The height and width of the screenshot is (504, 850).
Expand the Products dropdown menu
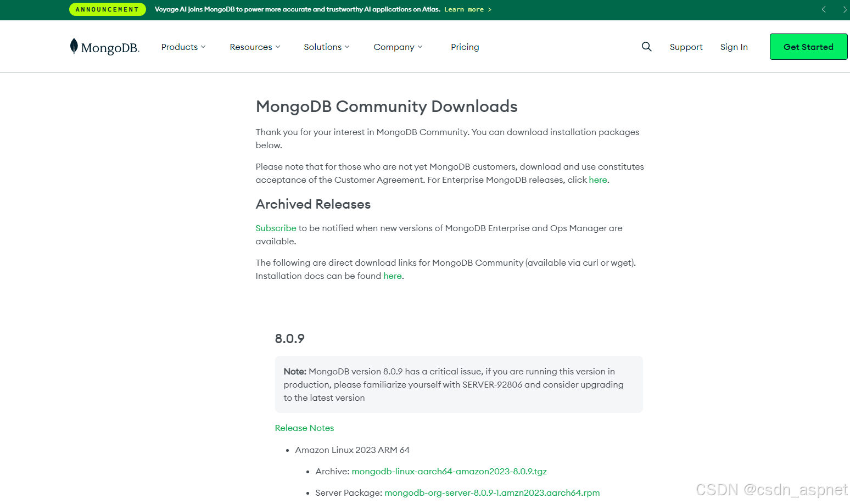183,47
